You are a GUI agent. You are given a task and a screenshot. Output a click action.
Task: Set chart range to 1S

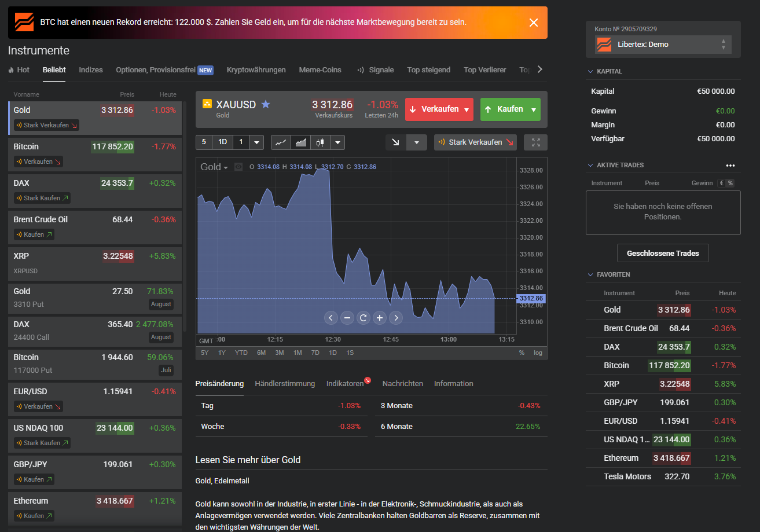pyautogui.click(x=350, y=353)
